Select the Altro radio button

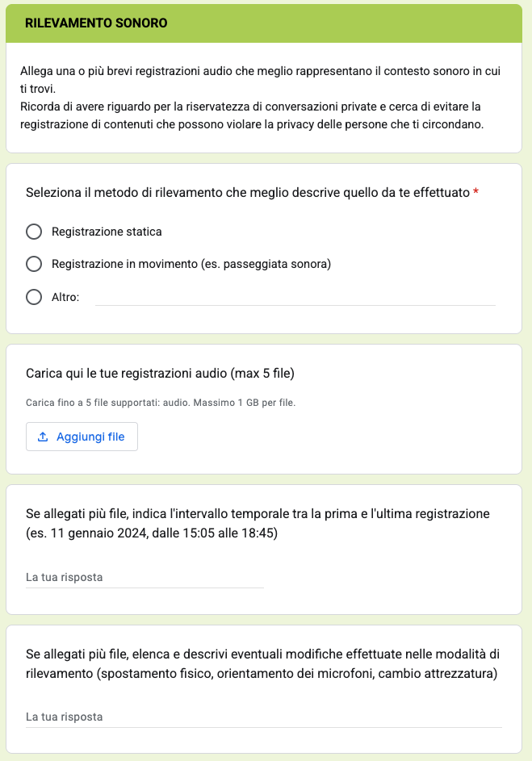tap(34, 297)
